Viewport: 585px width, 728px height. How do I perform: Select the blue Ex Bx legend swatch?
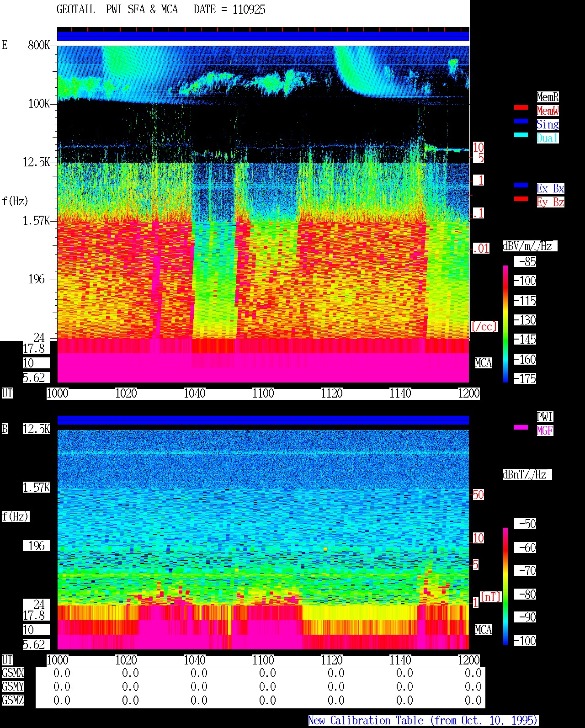pos(521,185)
